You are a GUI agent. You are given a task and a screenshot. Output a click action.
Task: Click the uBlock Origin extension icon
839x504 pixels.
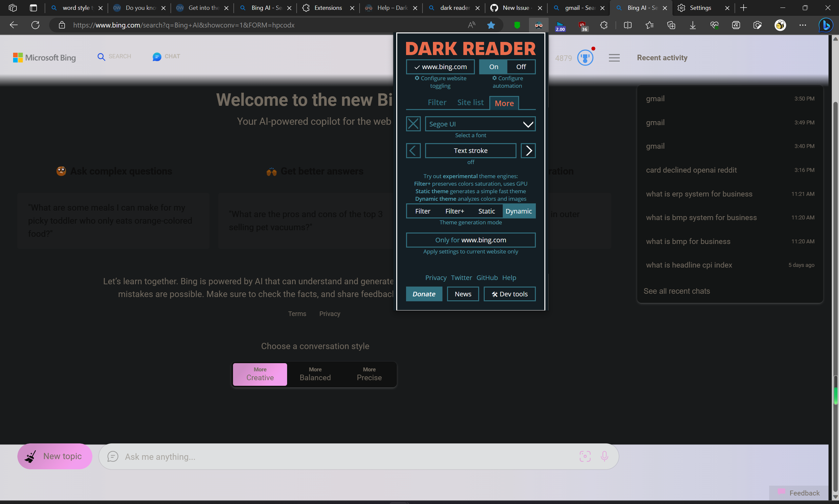[583, 25]
